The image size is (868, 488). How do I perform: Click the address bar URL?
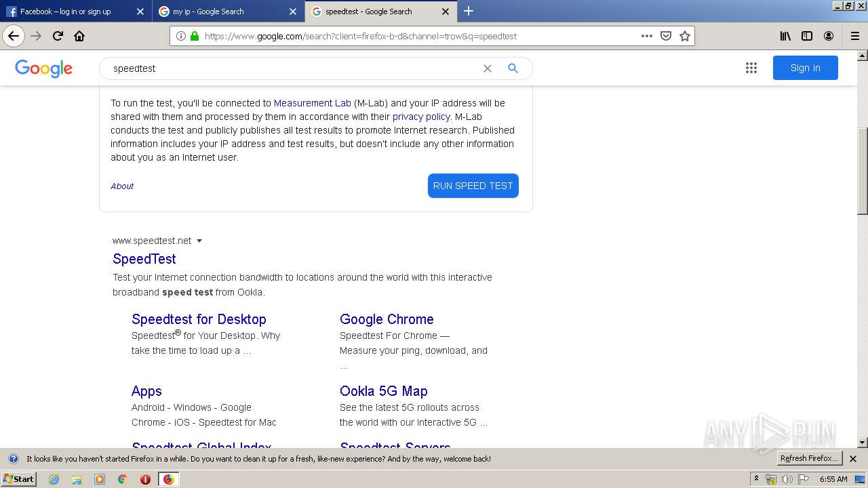(360, 36)
